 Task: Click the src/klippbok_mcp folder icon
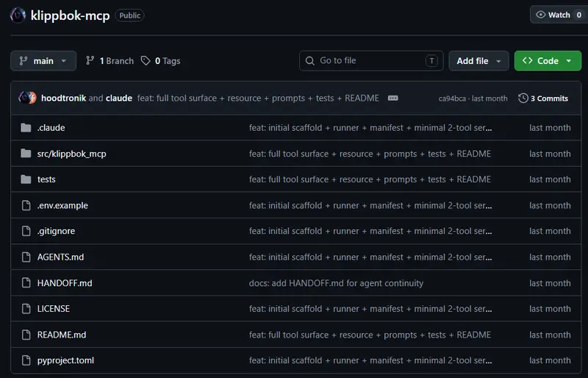click(x=26, y=154)
